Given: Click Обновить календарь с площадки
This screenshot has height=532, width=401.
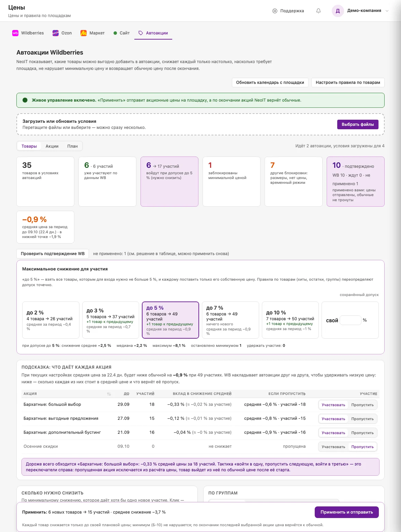Looking at the screenshot, I should click(270, 83).
